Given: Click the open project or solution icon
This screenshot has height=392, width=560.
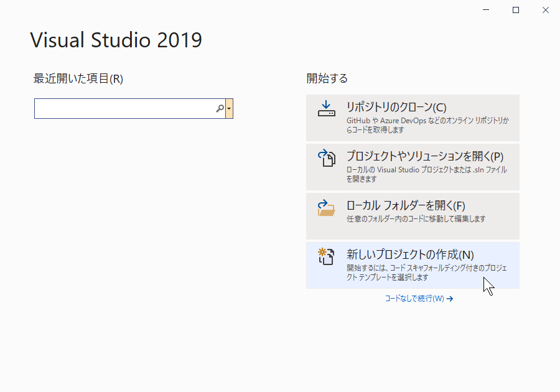Looking at the screenshot, I should (x=327, y=158).
